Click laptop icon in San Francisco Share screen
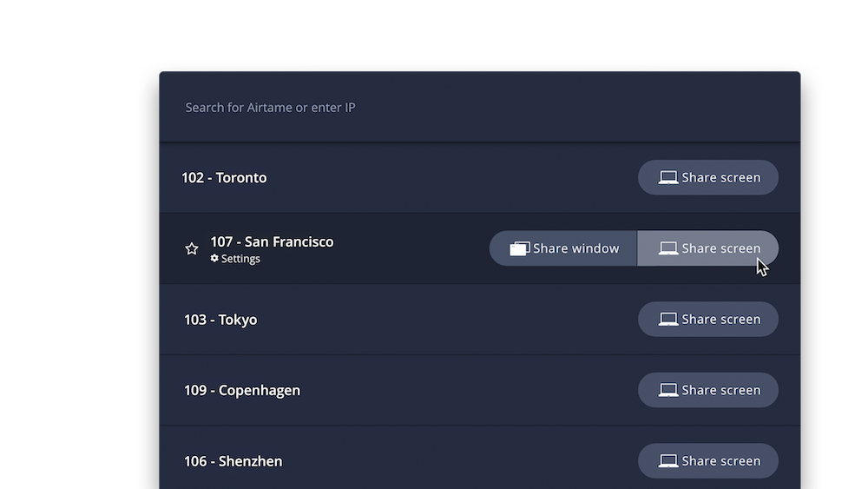Viewport: 868px width, 489px height. (x=668, y=248)
